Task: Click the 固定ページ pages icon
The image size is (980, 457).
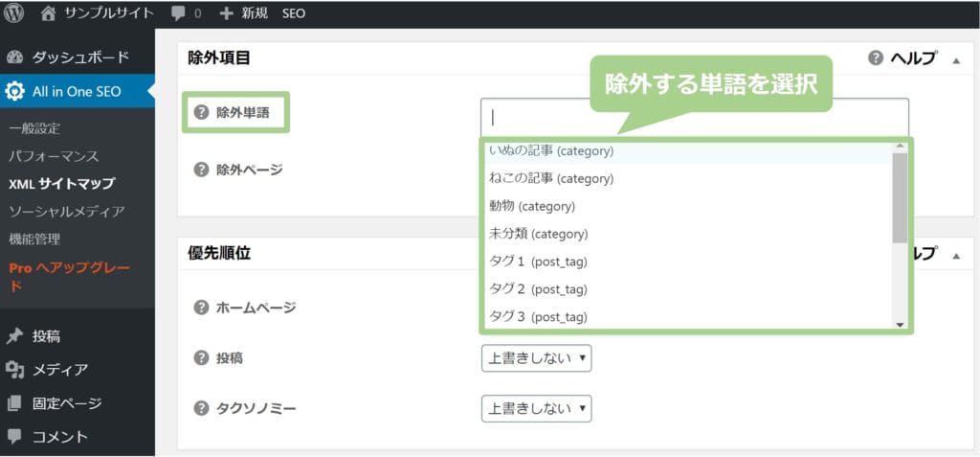Action: (x=14, y=403)
